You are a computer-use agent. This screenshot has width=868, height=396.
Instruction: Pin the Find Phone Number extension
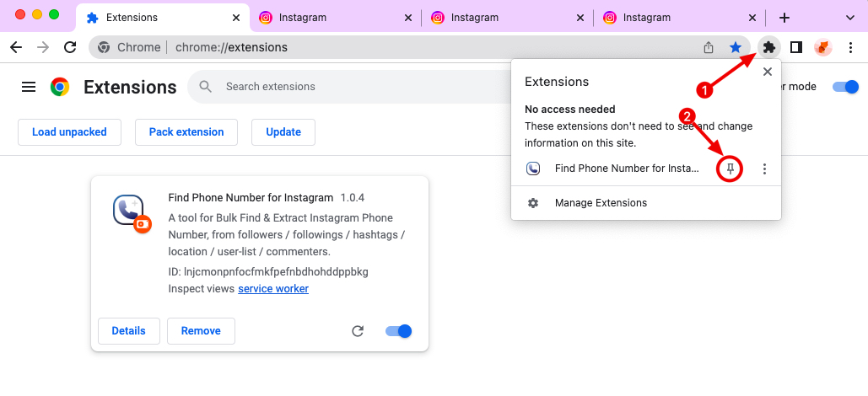pyautogui.click(x=731, y=169)
